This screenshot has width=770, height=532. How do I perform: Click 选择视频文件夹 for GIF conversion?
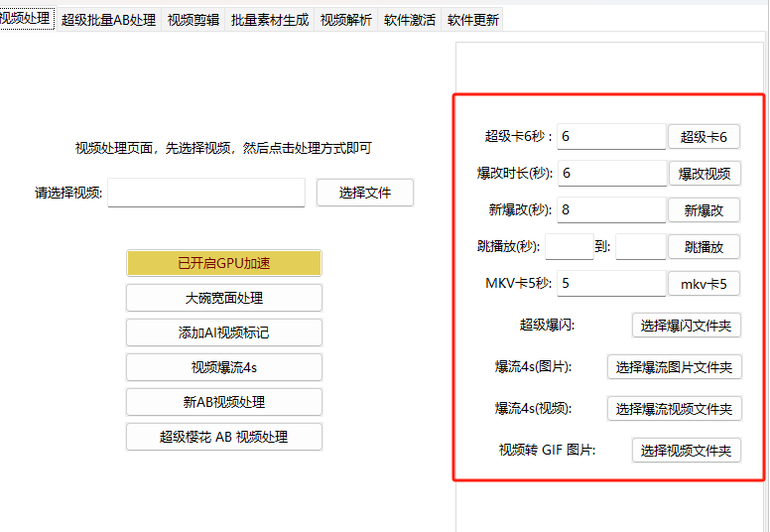[686, 451]
